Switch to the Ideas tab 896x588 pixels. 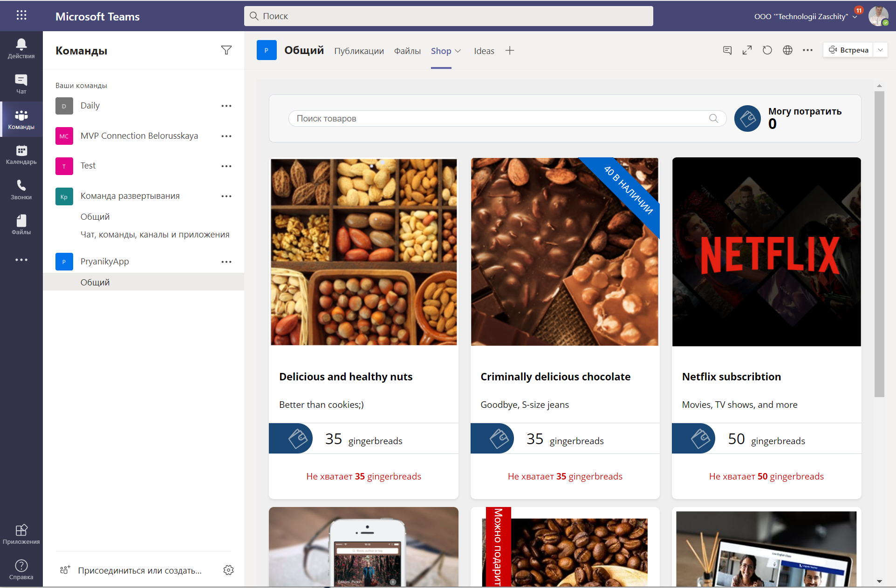tap(484, 51)
